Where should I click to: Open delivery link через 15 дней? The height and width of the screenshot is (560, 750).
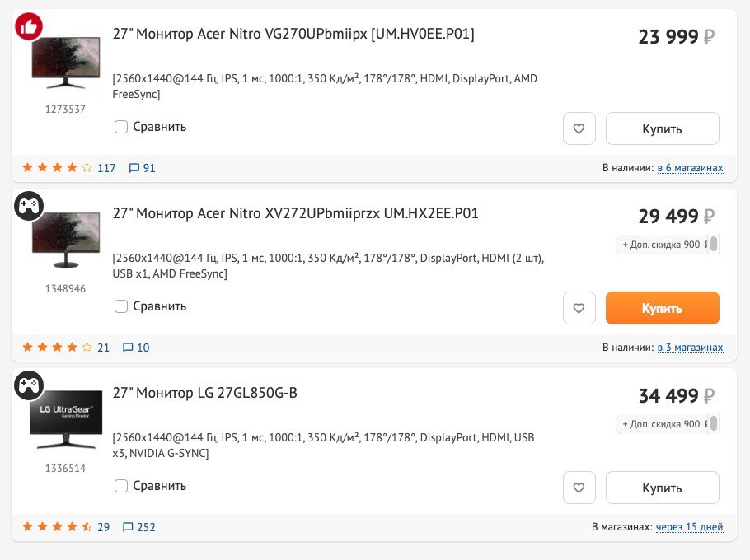(x=689, y=527)
